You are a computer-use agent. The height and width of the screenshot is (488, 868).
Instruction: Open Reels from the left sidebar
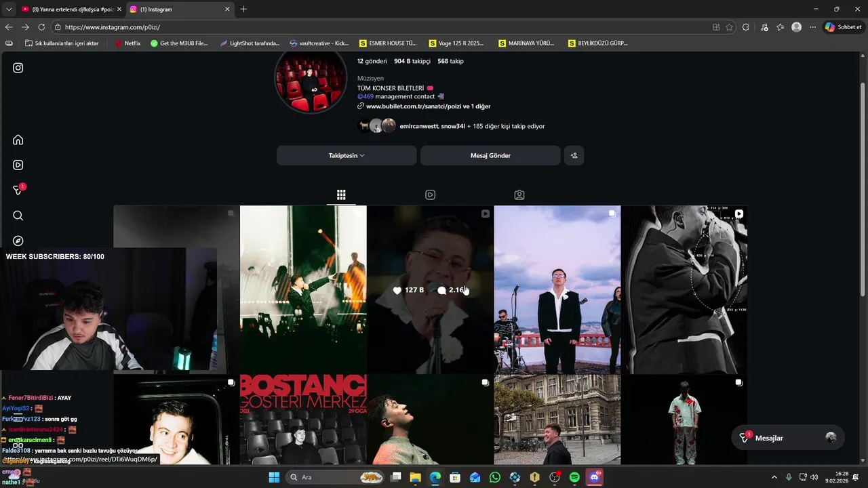tap(18, 165)
